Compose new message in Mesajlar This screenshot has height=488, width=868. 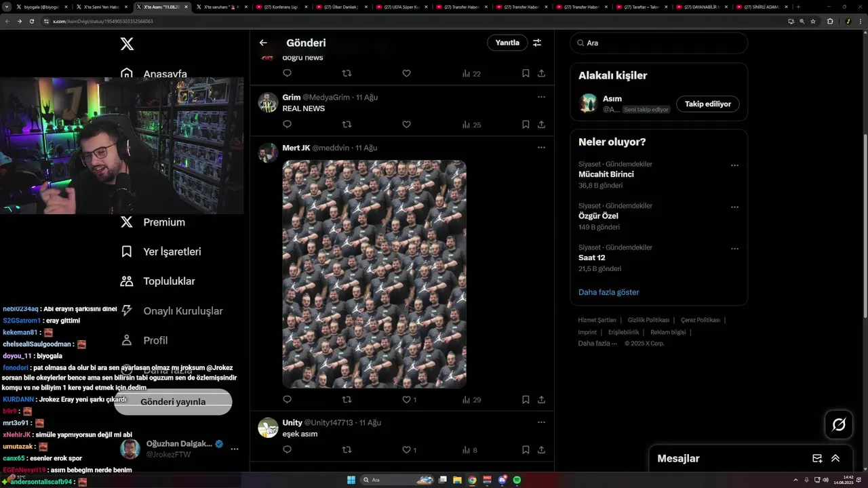tap(817, 458)
